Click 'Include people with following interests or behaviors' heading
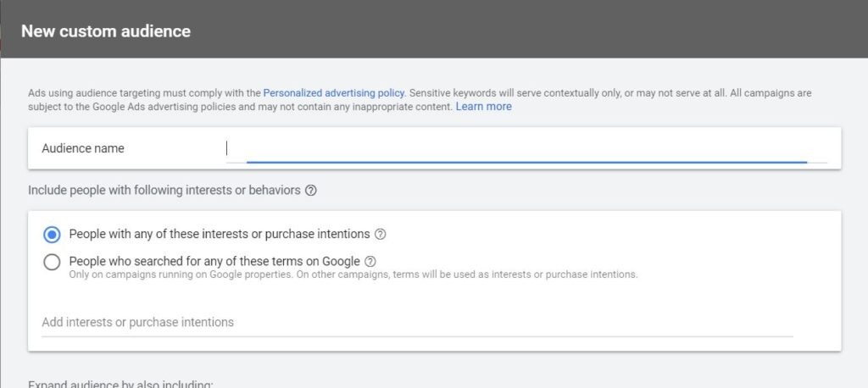Screen dimensions: 868x388 [164, 191]
